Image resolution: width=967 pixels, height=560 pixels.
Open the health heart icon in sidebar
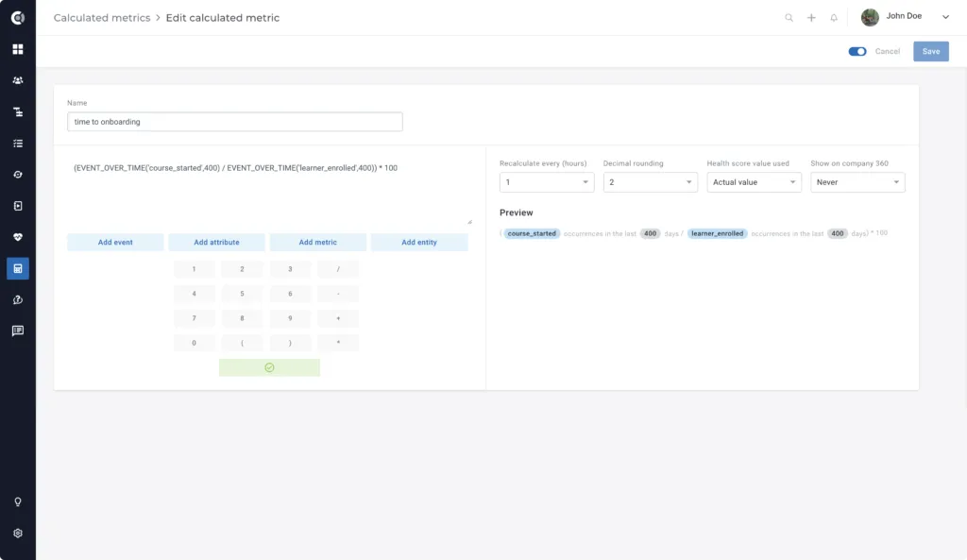click(x=18, y=237)
